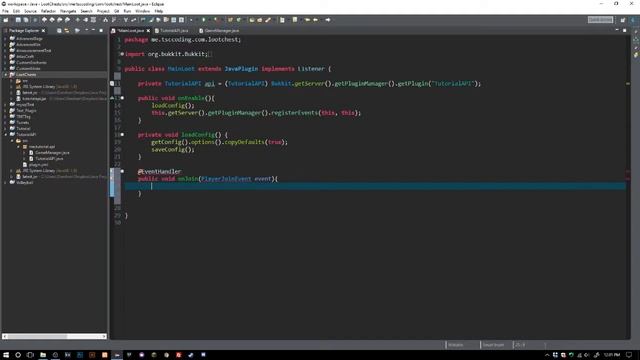640x360 pixels.
Task: Open Task View from the taskbar
Action: point(30,355)
